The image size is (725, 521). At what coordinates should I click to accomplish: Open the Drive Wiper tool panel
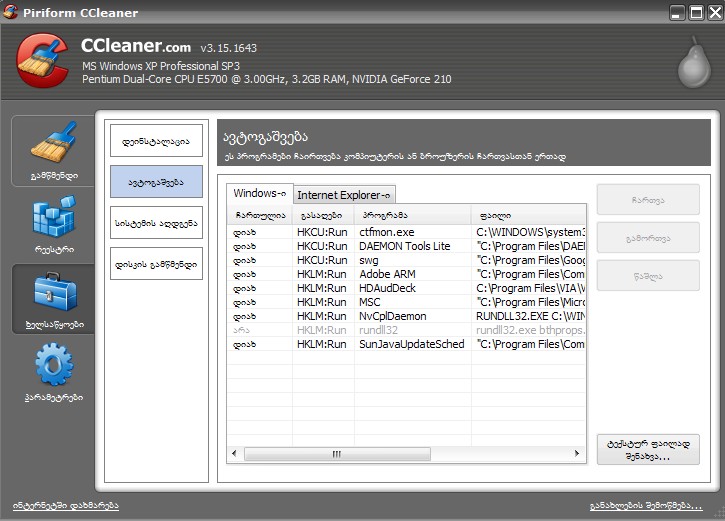click(x=156, y=263)
